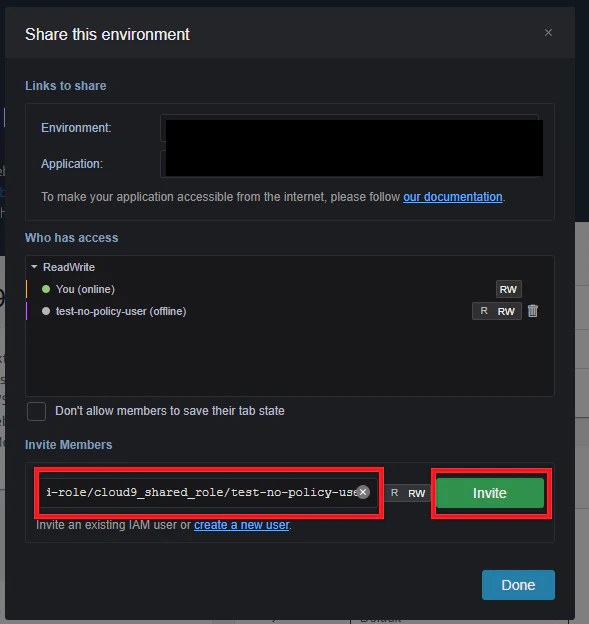
Task: Choose R permission for the invite
Action: [x=394, y=493]
